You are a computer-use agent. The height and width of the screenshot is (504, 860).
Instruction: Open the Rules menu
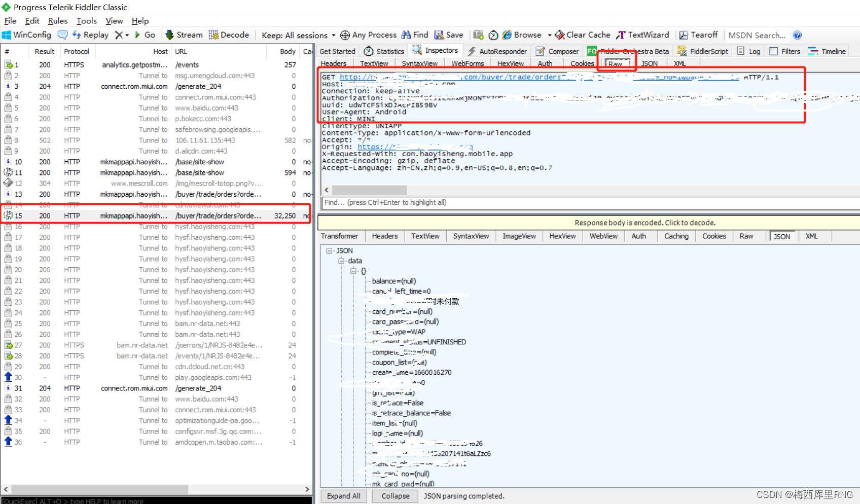click(58, 21)
